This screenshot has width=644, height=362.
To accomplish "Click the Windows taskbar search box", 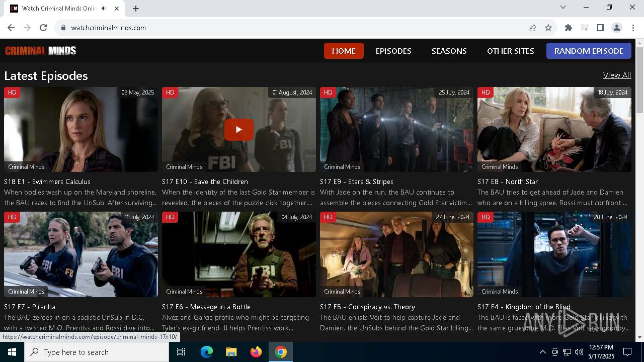I will tap(97, 352).
